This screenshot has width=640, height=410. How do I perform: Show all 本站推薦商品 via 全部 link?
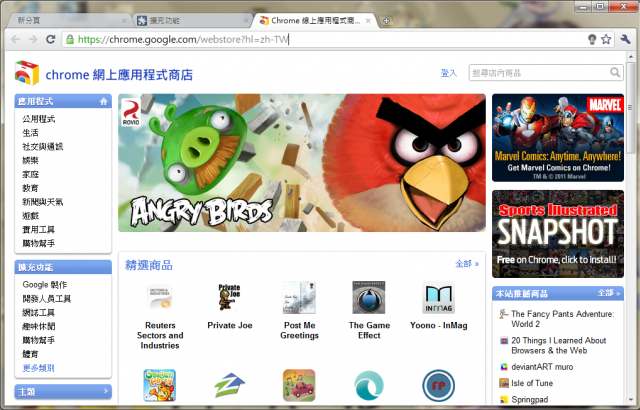pos(609,293)
